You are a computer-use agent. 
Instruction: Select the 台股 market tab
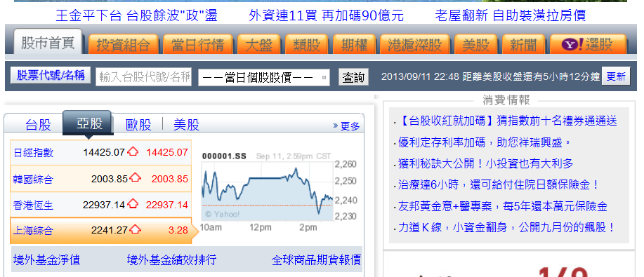[x=38, y=125]
